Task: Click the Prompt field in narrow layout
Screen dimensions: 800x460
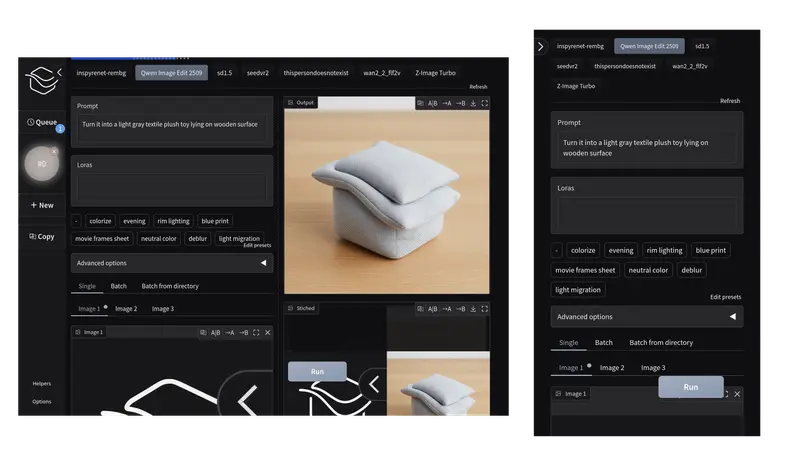Action: (647, 148)
